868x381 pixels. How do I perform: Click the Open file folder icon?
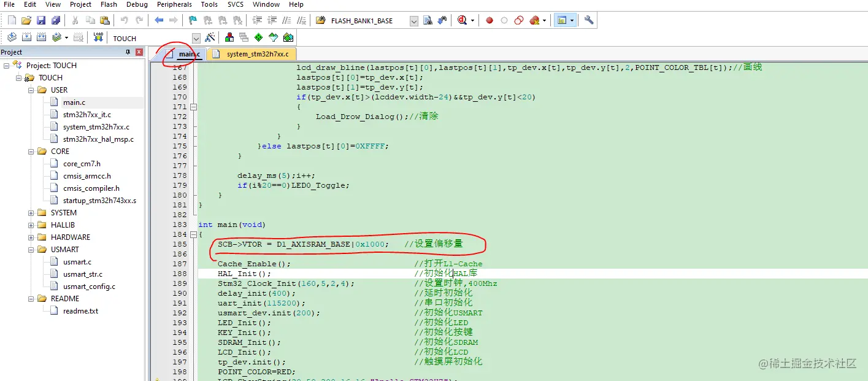pos(26,20)
